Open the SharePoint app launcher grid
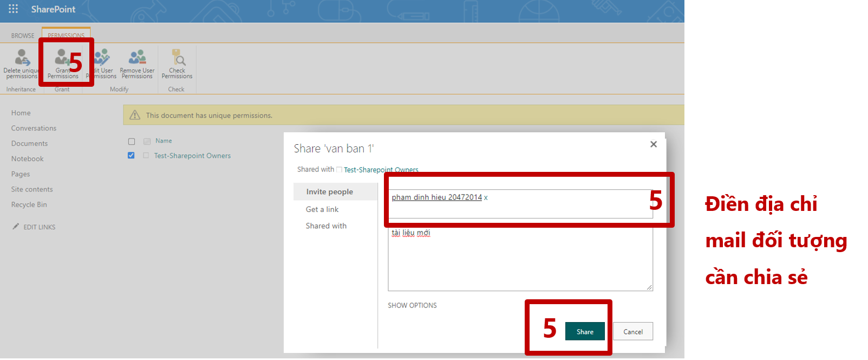 coord(13,9)
